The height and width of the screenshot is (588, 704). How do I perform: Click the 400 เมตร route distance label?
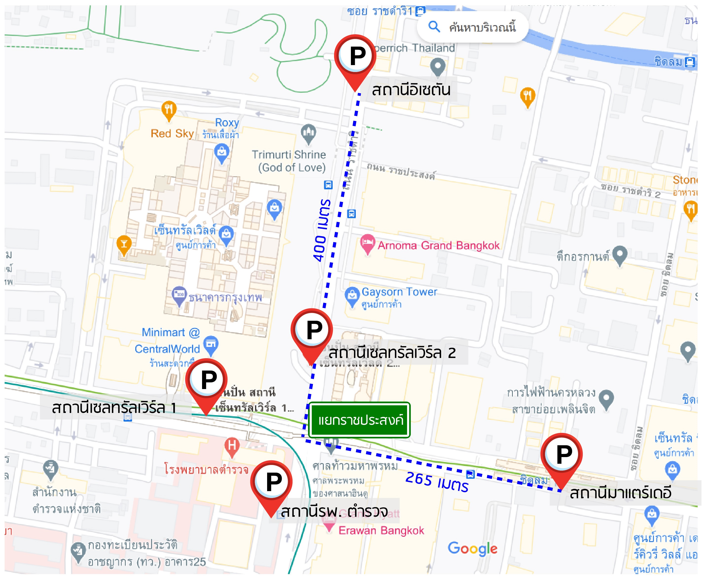[322, 230]
